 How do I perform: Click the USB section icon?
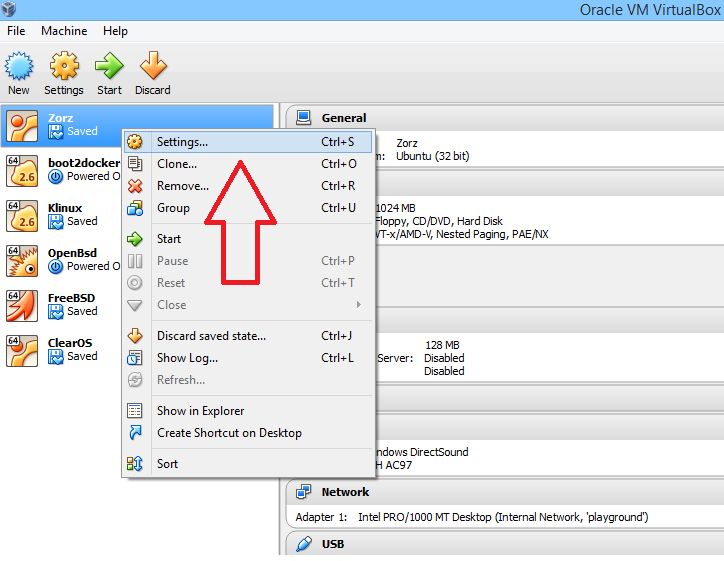303,544
